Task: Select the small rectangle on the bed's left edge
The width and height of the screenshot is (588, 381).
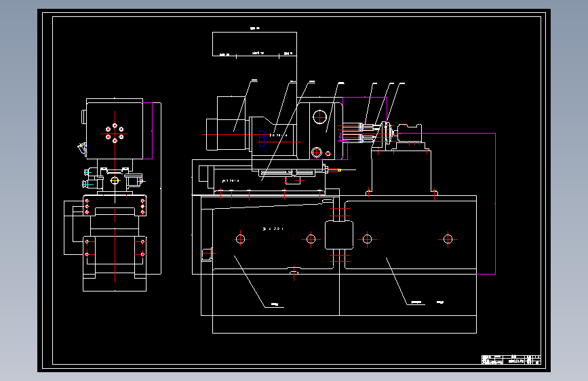Action: (207, 254)
